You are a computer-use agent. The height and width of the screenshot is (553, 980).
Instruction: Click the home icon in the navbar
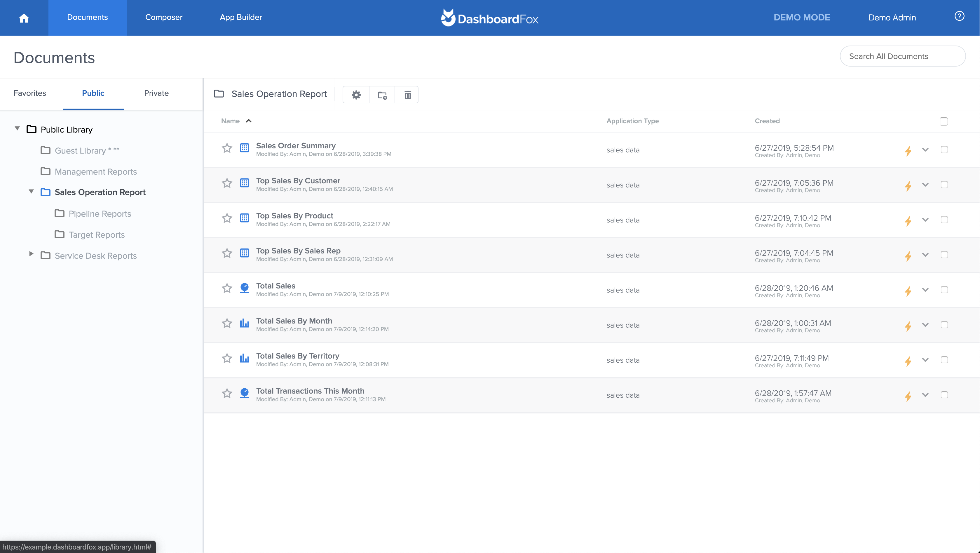24,18
